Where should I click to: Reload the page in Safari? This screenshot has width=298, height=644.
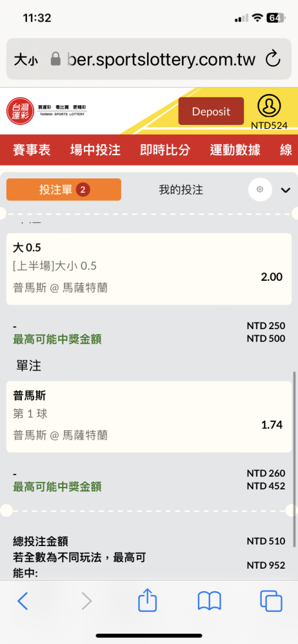click(x=272, y=59)
